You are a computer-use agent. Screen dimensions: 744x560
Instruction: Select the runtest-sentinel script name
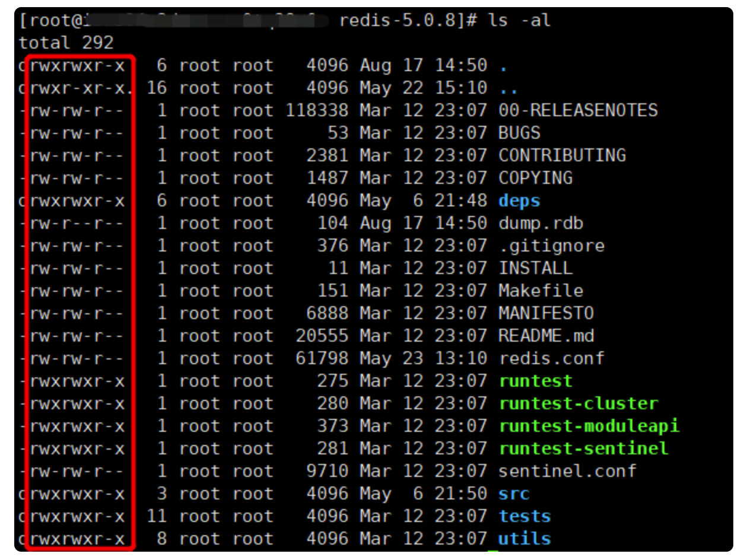583,448
